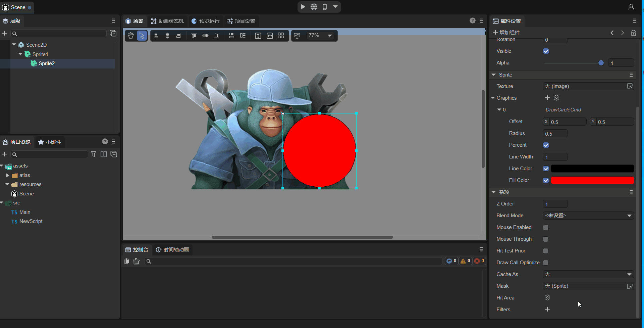Open the red Fill Color swatch
This screenshot has height=328, width=644.
pyautogui.click(x=592, y=180)
